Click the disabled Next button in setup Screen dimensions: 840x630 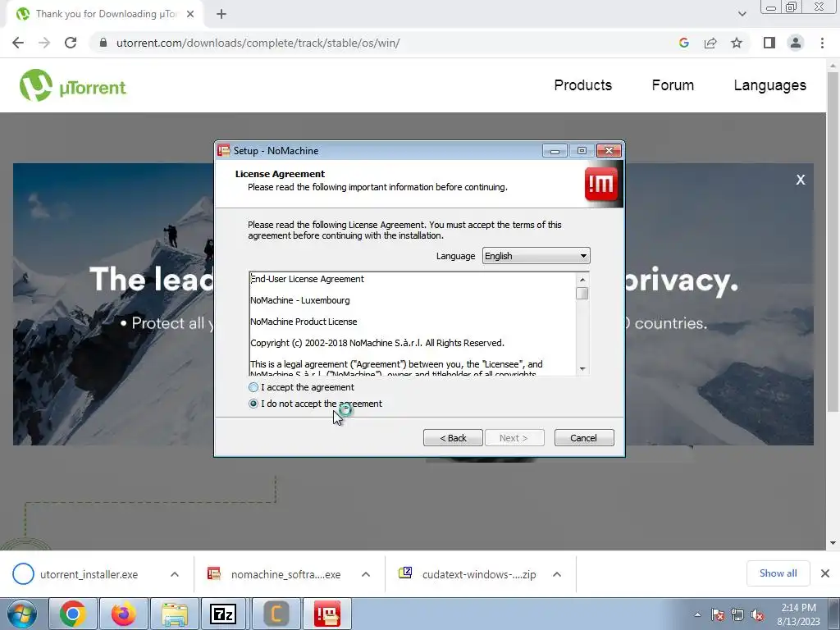tap(514, 438)
